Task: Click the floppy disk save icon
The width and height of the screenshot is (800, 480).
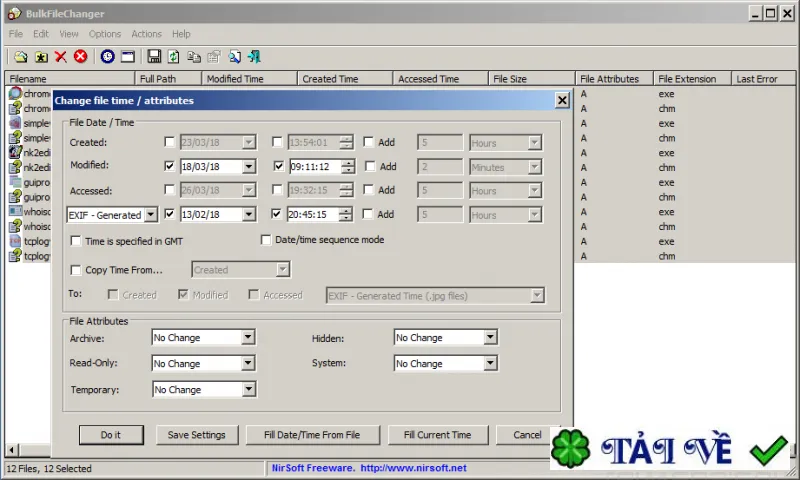Action: (x=154, y=57)
